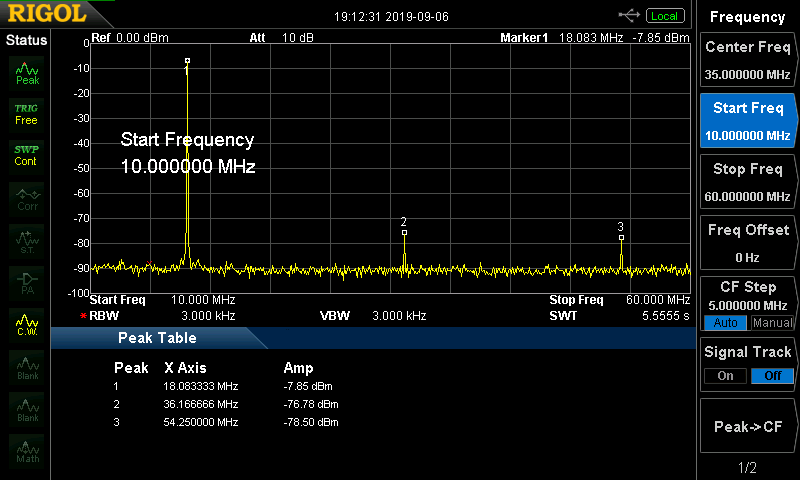Select the TRIG Free trigger icon
The height and width of the screenshot is (480, 800).
(27, 113)
